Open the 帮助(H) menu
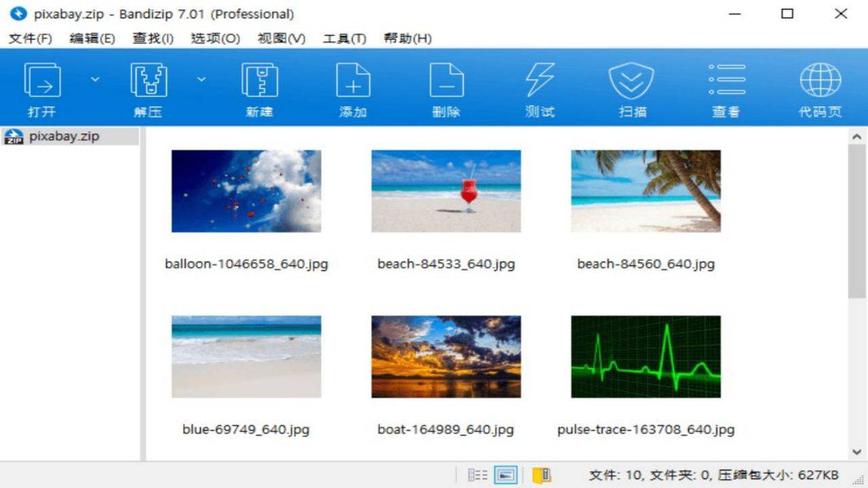 tap(406, 39)
